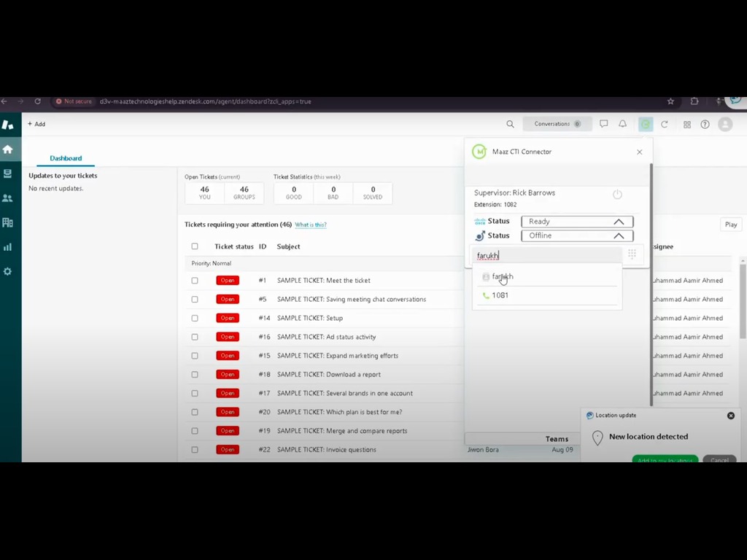Select the 1081 extension suggestion
This screenshot has width=747, height=560.
pyautogui.click(x=500, y=295)
